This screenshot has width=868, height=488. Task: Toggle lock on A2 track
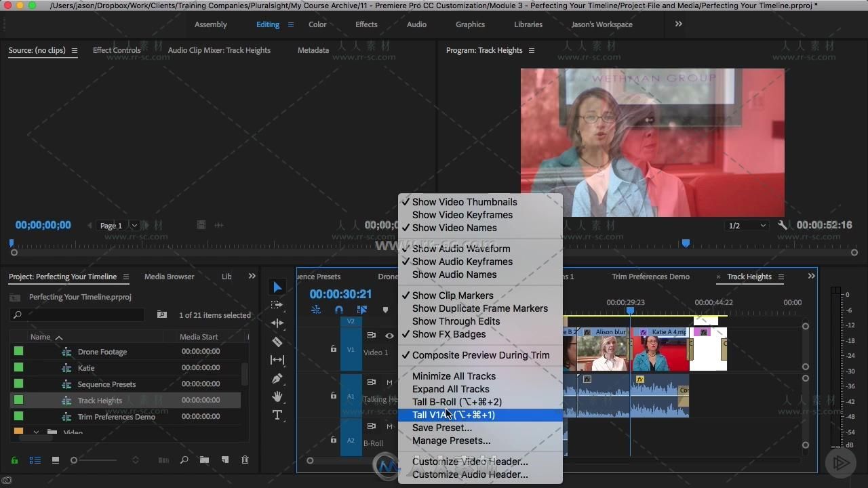coord(333,439)
